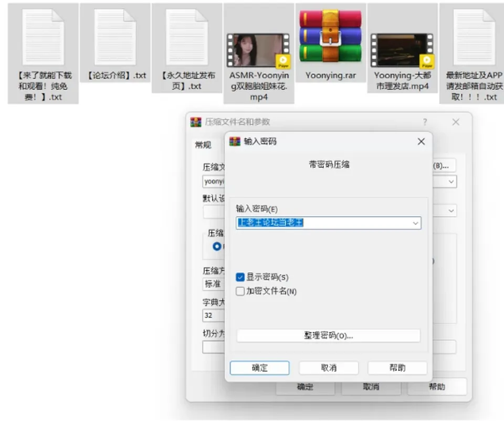Select the 【论坛介绍】.txt file icon
The height and width of the screenshot is (421, 504).
115,37
